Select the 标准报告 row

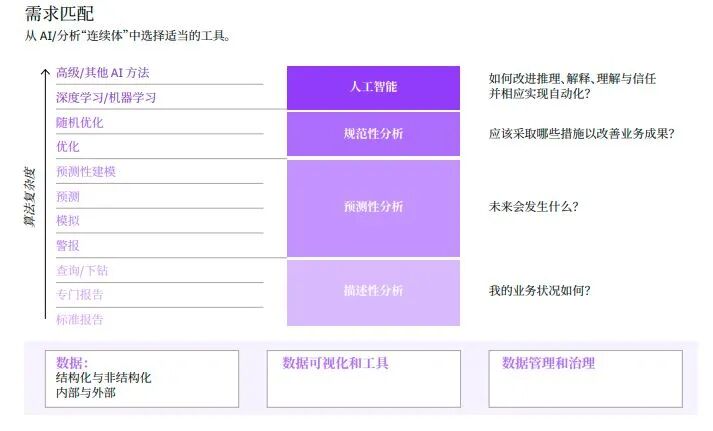(x=80, y=320)
